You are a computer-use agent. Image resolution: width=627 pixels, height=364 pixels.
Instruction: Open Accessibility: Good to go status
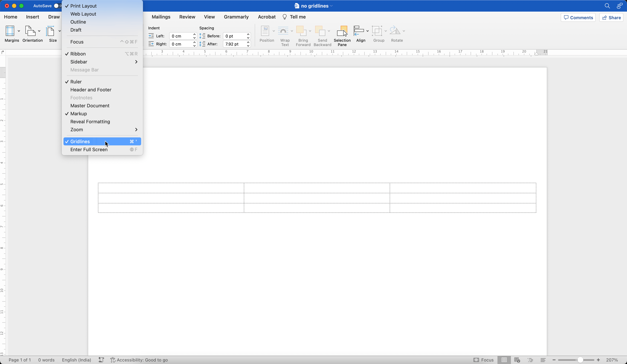click(x=139, y=360)
